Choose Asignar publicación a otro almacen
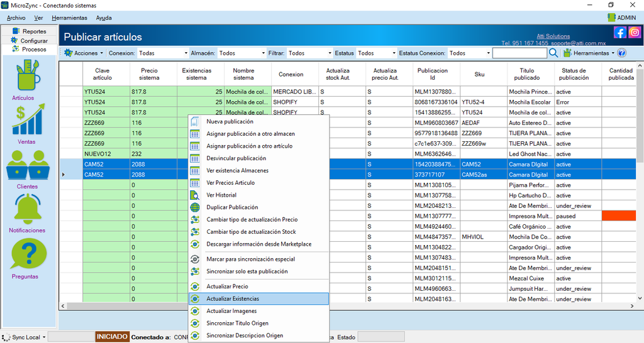Screen dimensions: 644x343 click(x=258, y=134)
